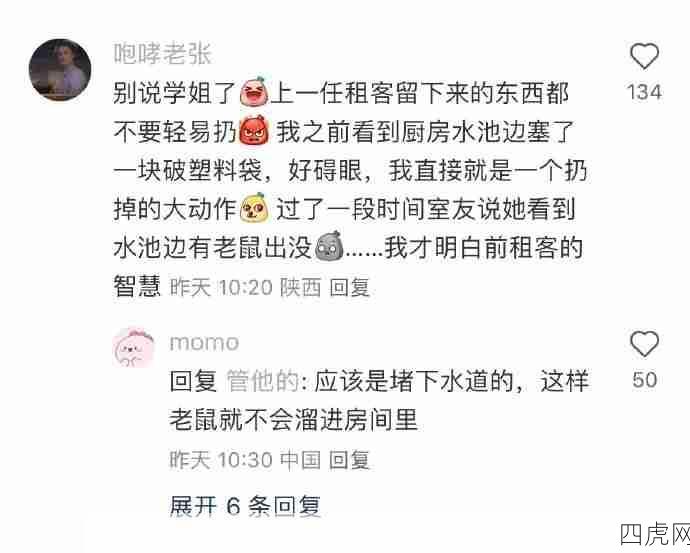Open username 咆哮老张
Screen dimensions: 690x553
coord(163,54)
